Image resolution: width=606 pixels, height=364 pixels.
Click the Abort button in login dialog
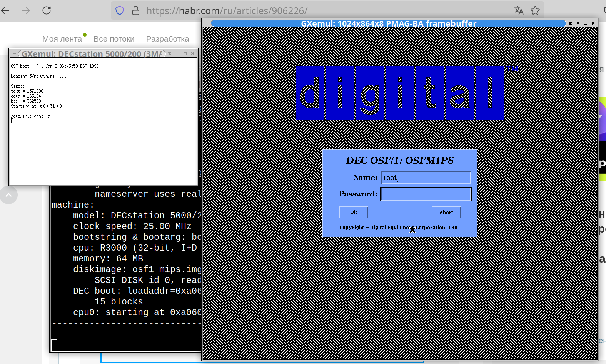coord(446,213)
